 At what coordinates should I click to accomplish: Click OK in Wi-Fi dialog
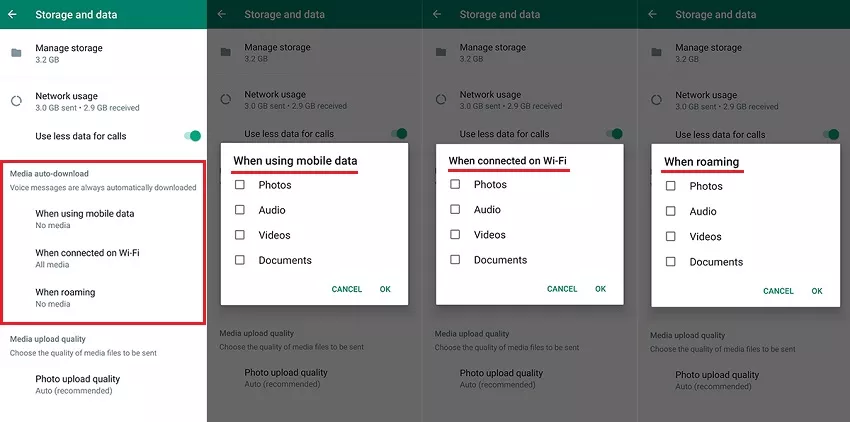tap(601, 289)
